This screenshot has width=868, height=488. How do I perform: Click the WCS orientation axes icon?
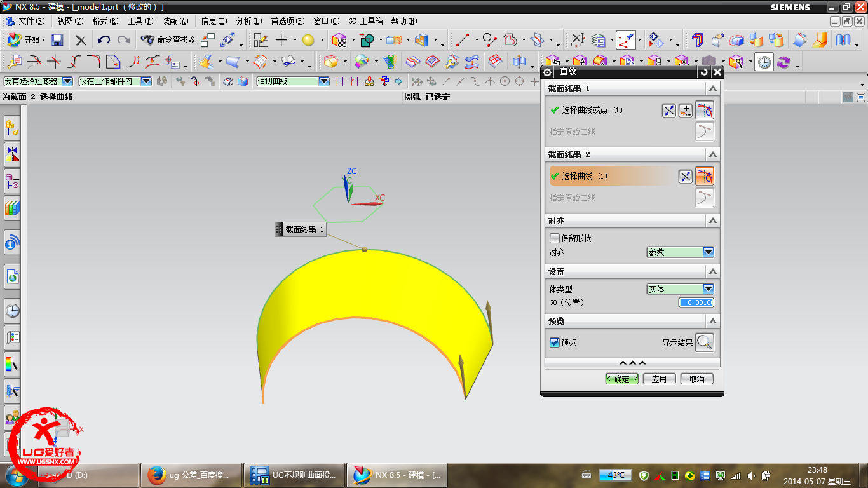coord(626,40)
